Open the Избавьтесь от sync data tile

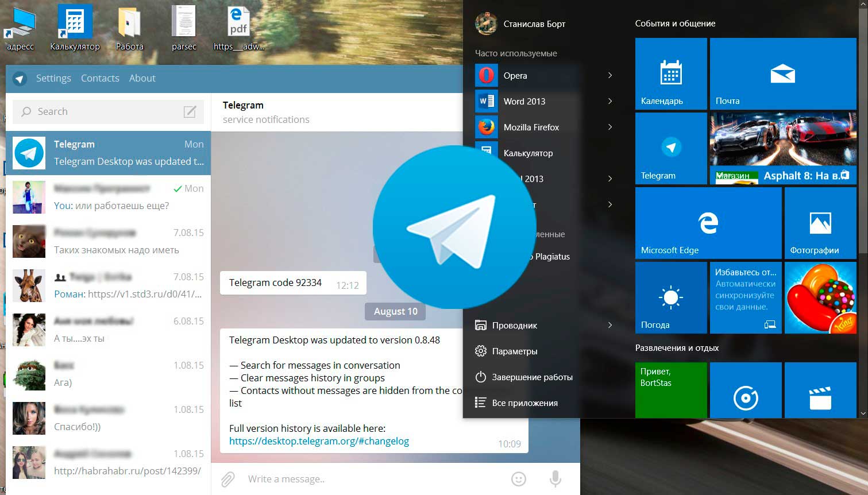(746, 297)
